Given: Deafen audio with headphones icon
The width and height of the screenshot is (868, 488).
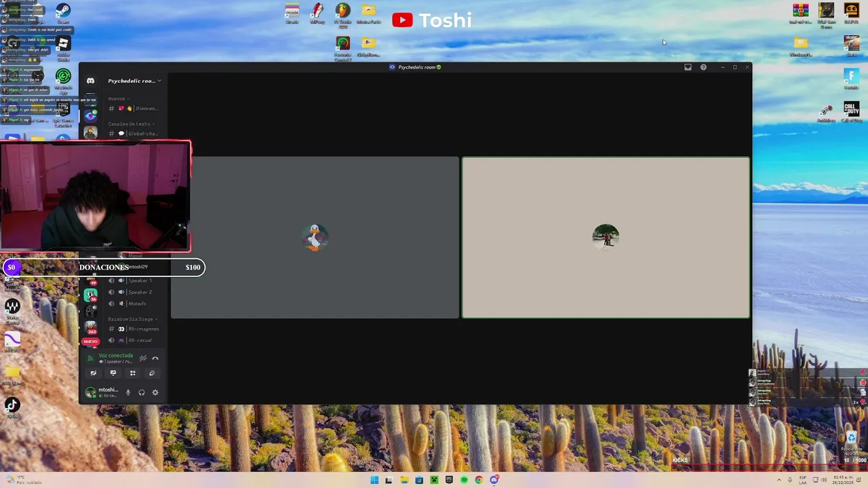Looking at the screenshot, I should (142, 392).
